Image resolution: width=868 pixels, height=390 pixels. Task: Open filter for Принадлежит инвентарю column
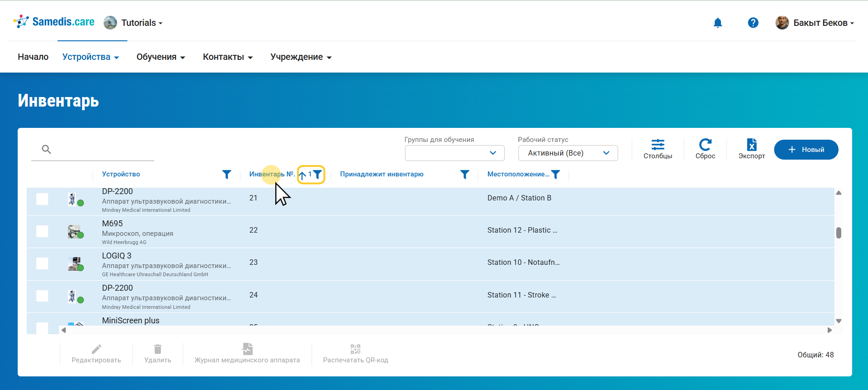coord(465,175)
